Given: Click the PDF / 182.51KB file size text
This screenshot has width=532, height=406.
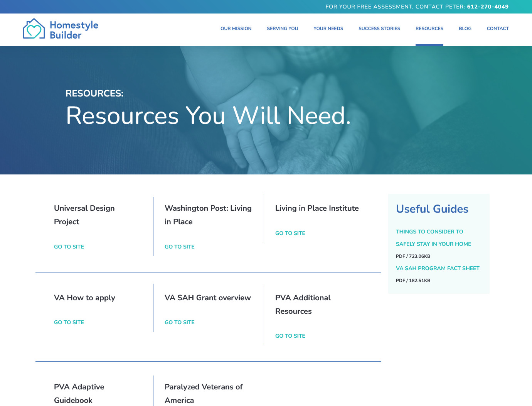Looking at the screenshot, I should tap(413, 281).
